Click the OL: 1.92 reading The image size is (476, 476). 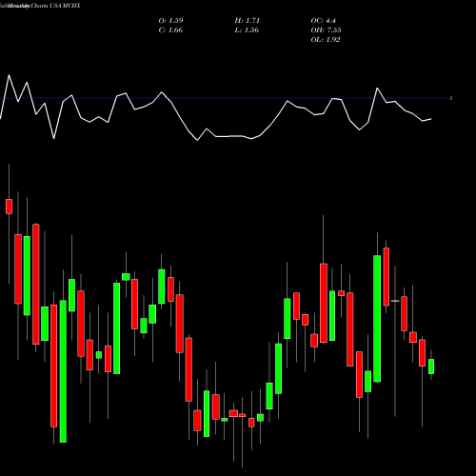326,40
